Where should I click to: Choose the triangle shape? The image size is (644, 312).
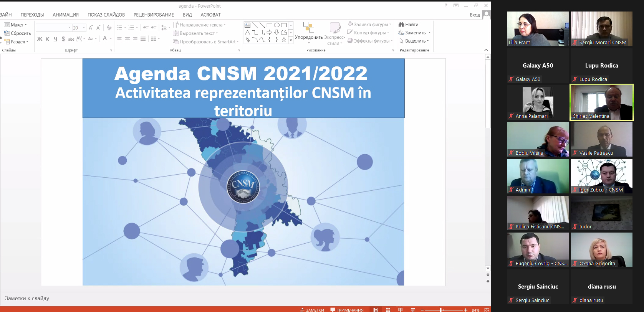[x=248, y=33]
